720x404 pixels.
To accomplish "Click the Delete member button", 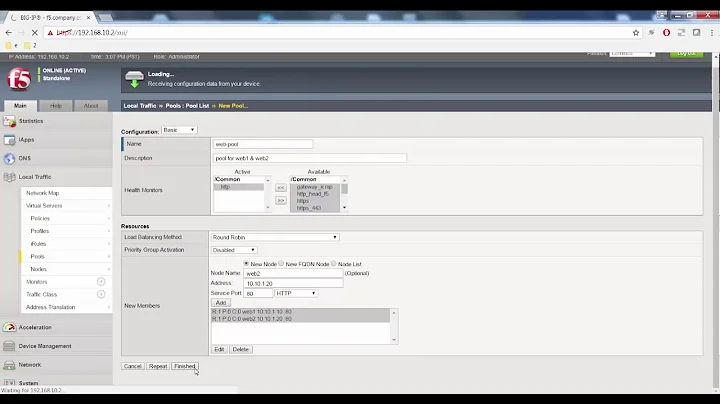I will click(x=241, y=349).
